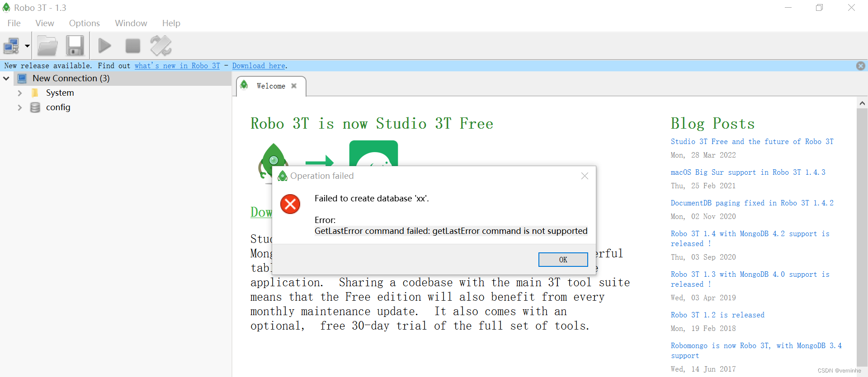The height and width of the screenshot is (377, 868).
Task: Open Robo 3T 1.3 MongoDB 4.0 blog post
Action: point(750,279)
